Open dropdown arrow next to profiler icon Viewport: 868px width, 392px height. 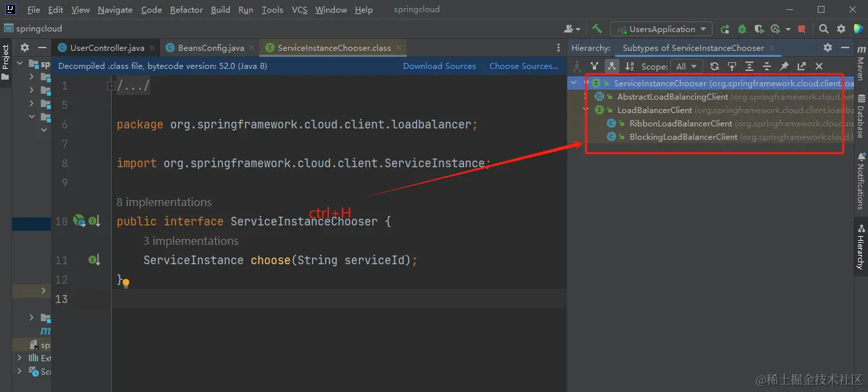pyautogui.click(x=788, y=29)
